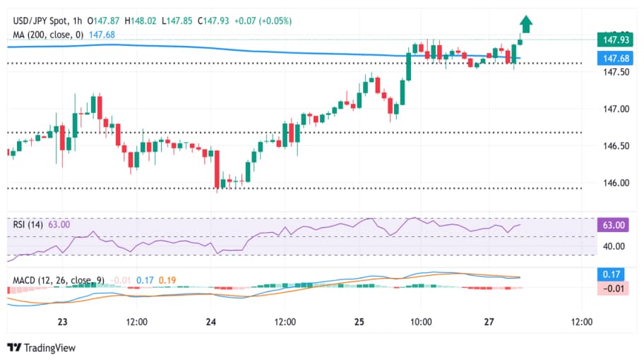This screenshot has height=362, width=644.
Task: Select the MACD (12, 26, close, 9) label
Action: 59,280
